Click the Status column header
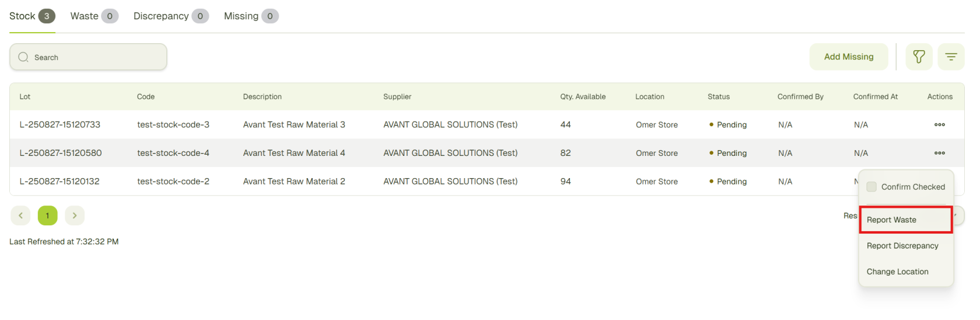 pos(718,97)
